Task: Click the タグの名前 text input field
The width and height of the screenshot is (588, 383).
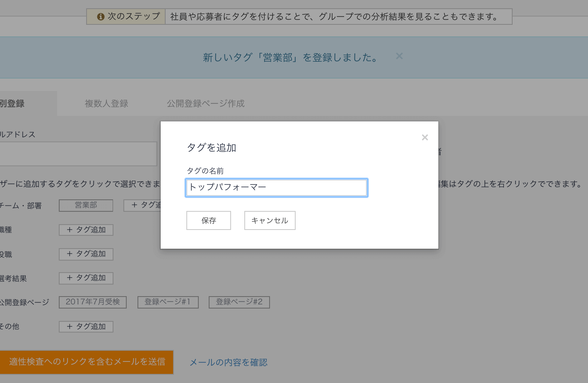Action: tap(276, 187)
